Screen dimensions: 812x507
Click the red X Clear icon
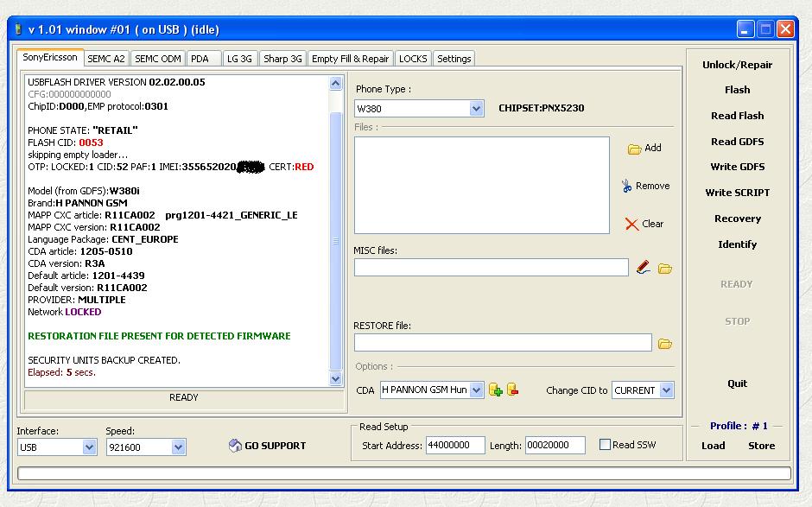(x=631, y=225)
